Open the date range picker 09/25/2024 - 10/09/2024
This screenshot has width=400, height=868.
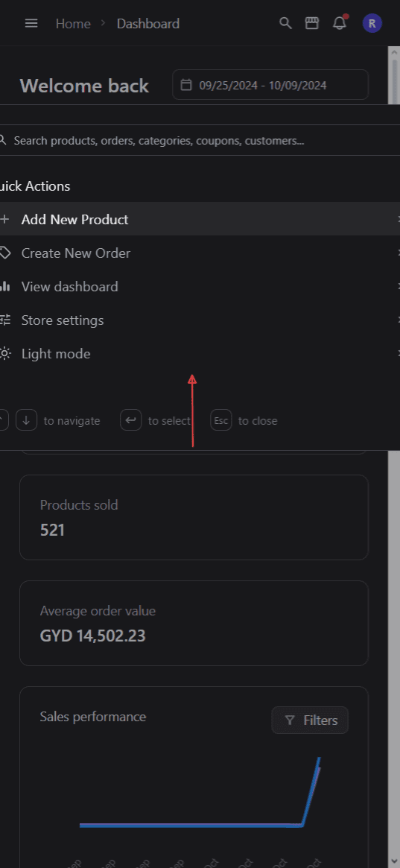270,85
